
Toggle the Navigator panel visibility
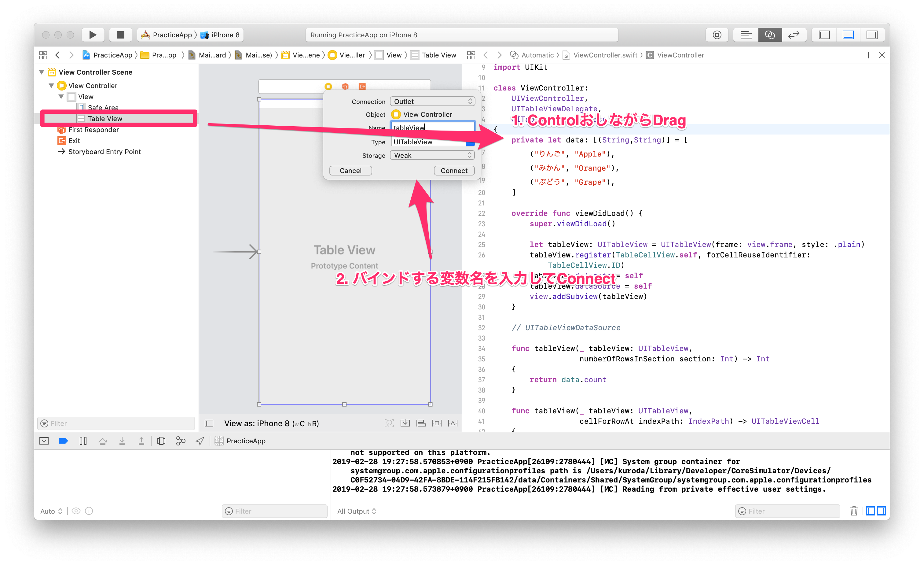point(824,35)
